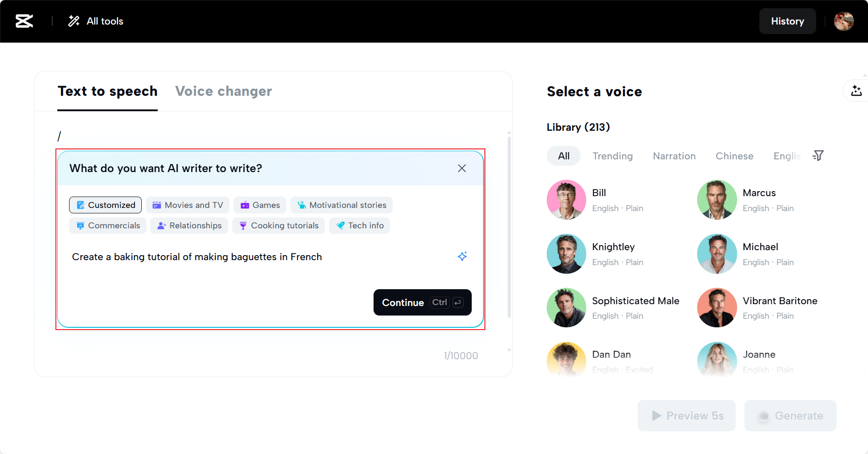Pick the Tech info category chip
The width and height of the screenshot is (868, 454).
click(359, 226)
